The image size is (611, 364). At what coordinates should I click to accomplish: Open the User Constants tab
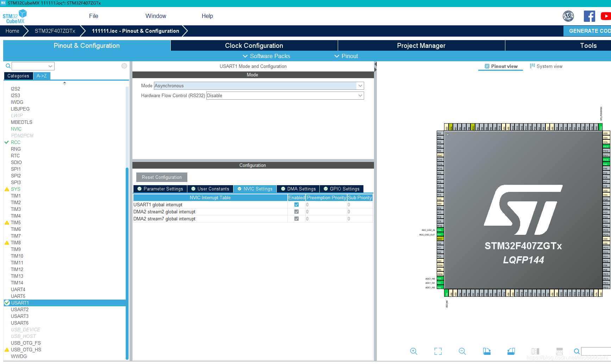(x=210, y=189)
